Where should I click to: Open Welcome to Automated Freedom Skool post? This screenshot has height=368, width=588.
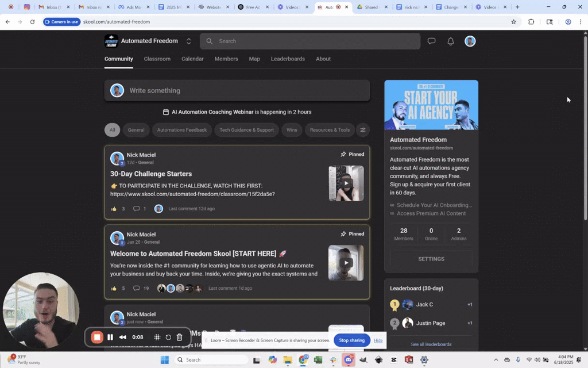tap(198, 254)
